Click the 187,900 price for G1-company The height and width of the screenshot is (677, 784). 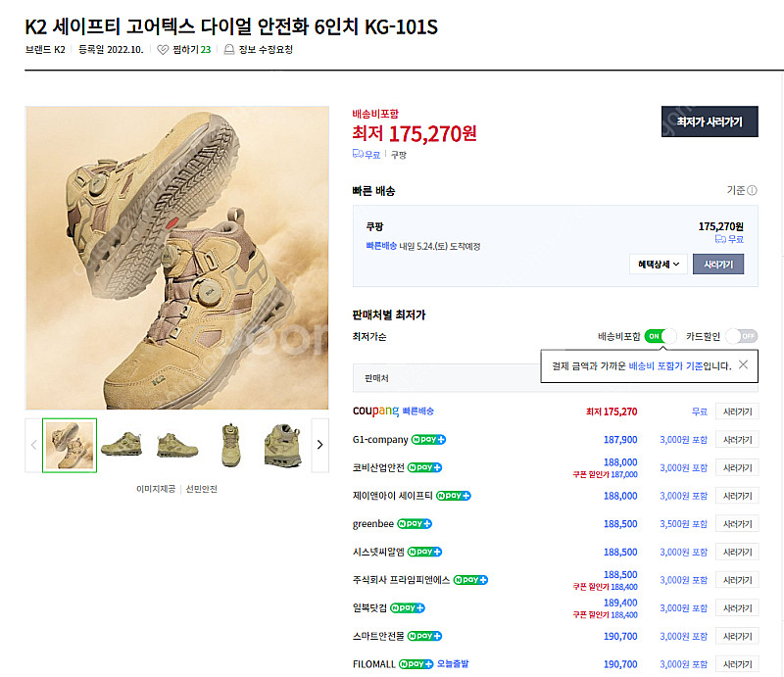620,440
